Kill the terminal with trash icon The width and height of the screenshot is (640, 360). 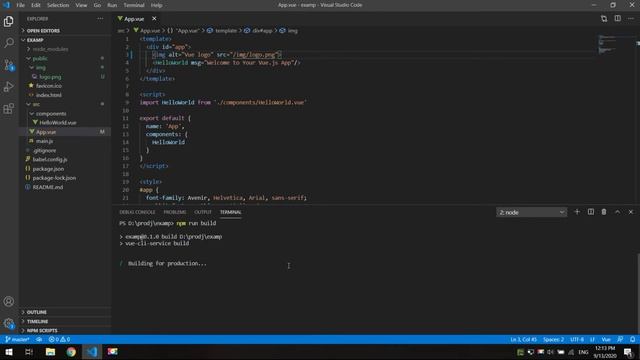[604, 212]
